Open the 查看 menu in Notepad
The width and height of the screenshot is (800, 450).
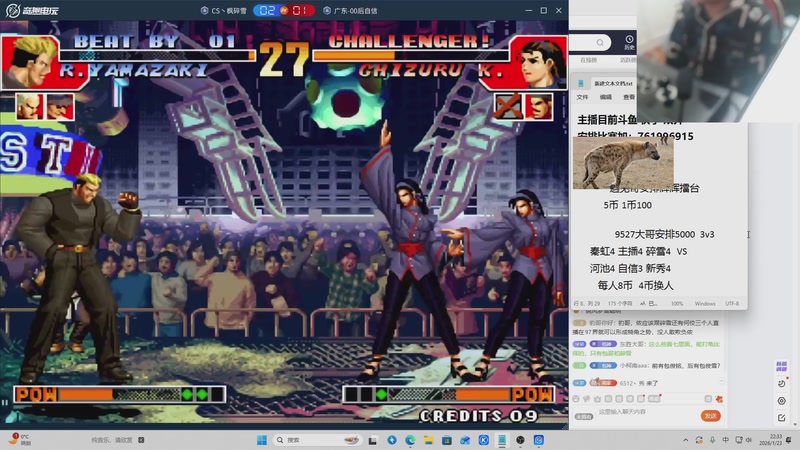click(629, 97)
